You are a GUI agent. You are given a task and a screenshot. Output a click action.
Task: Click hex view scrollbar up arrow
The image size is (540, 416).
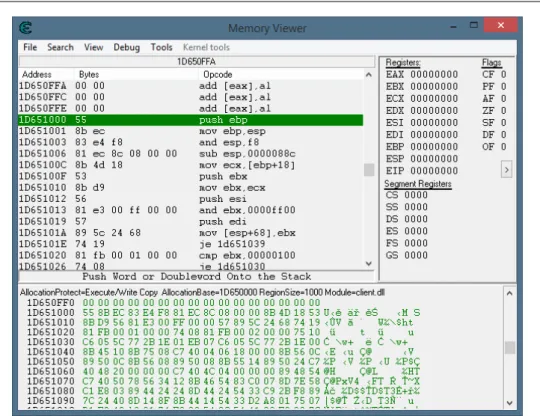click(510, 293)
